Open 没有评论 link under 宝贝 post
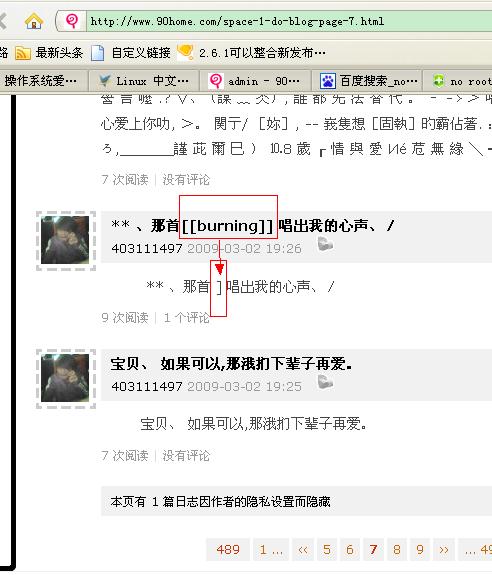 click(x=186, y=456)
